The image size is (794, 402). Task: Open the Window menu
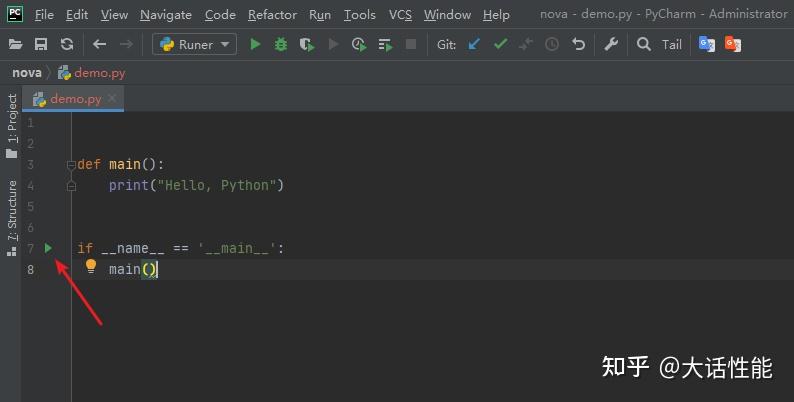tap(447, 15)
